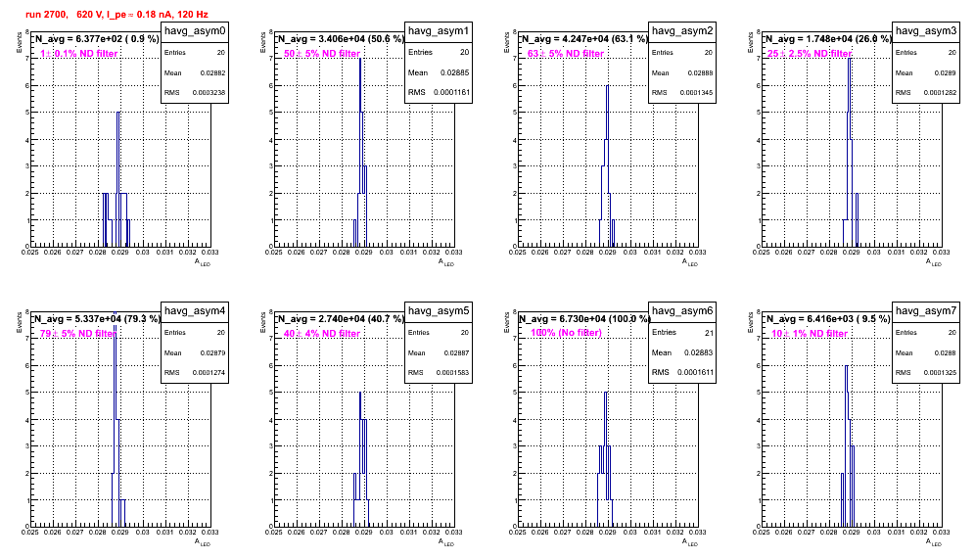This screenshot has width=975, height=560.
Task: Select RMS value 0.0001345
Action: (696, 93)
